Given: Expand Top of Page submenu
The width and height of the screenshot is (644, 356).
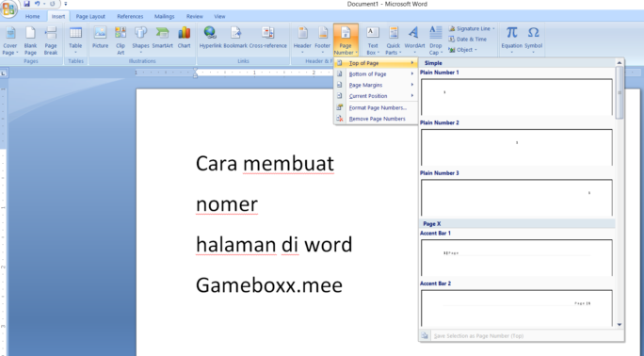Looking at the screenshot, I should (376, 63).
